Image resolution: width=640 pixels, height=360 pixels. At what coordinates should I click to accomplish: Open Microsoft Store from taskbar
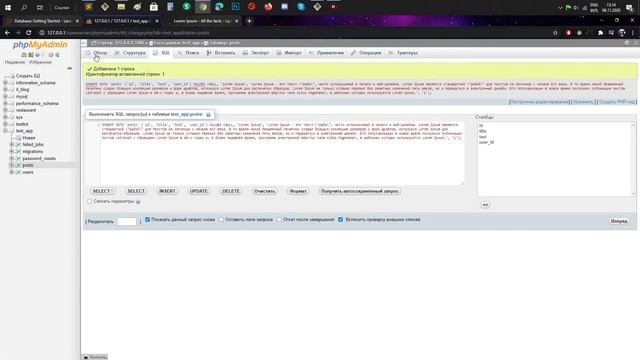point(154,7)
